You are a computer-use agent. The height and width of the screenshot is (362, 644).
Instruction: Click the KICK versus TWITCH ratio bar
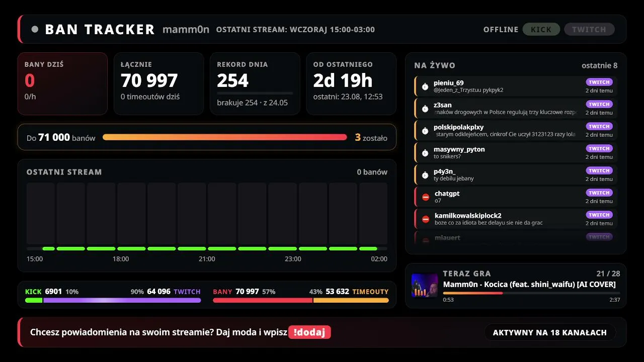coord(113,301)
